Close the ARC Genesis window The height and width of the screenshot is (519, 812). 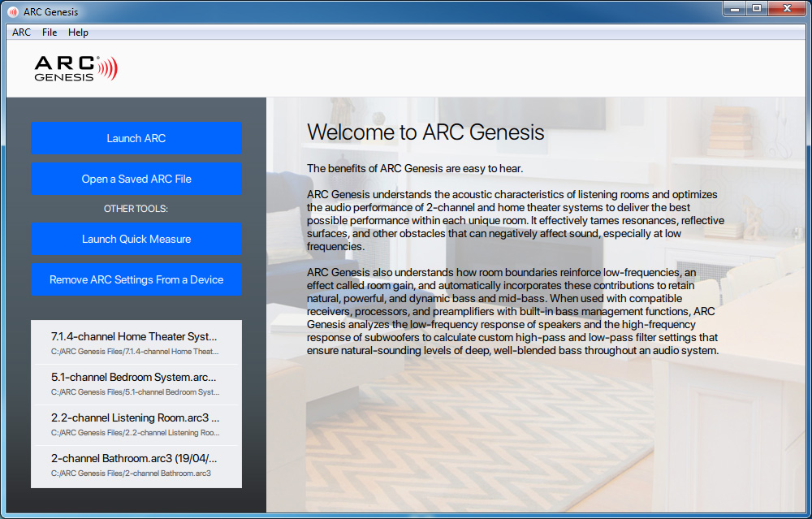787,8
